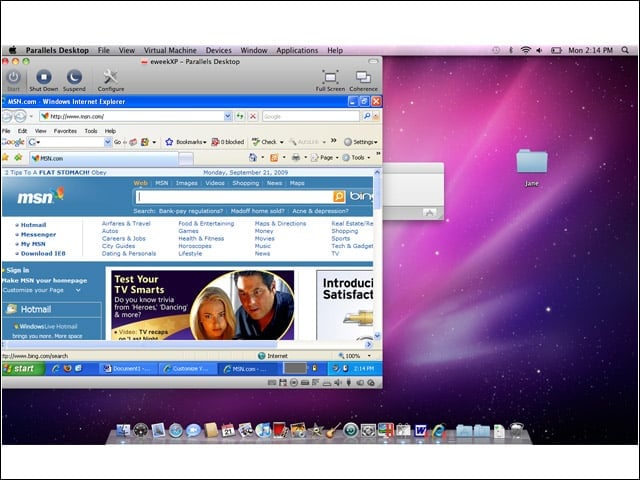Click the sound device icon in Parallels status bar
640x480 pixels.
[x=338, y=383]
